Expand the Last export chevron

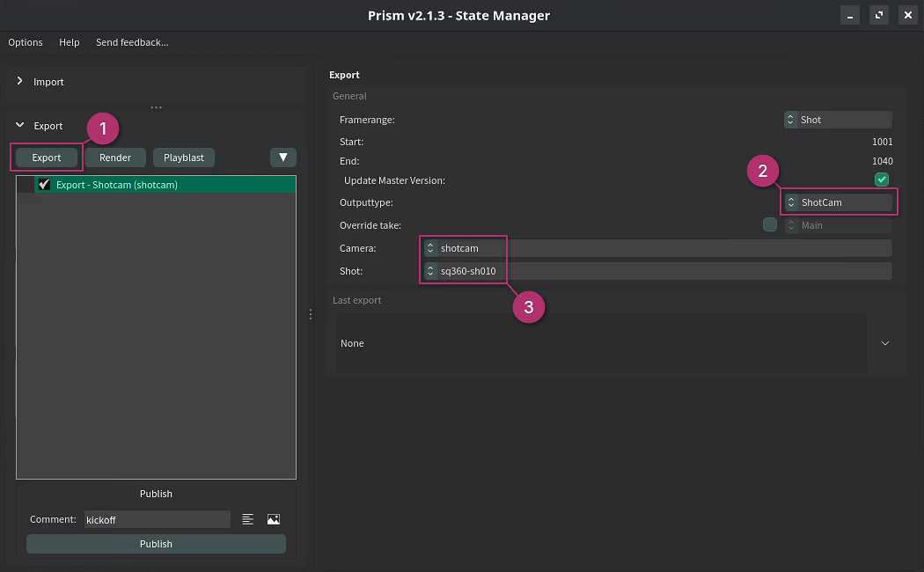click(x=885, y=343)
